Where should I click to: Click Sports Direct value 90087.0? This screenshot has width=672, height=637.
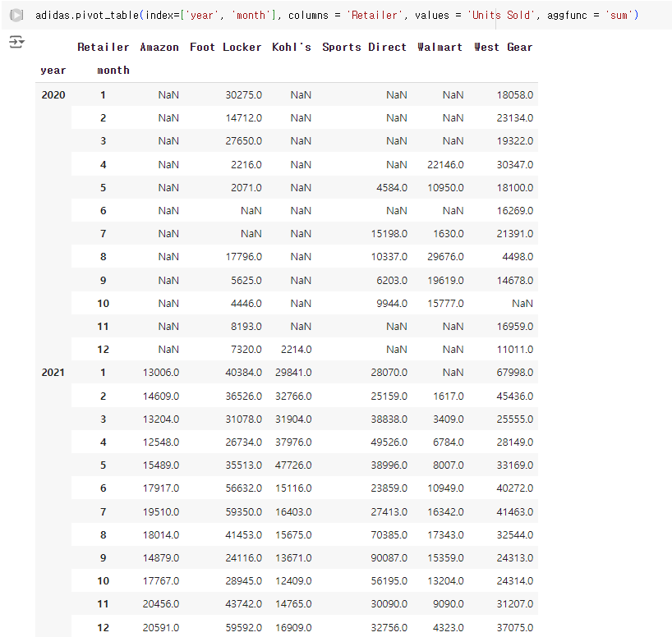pyautogui.click(x=389, y=558)
